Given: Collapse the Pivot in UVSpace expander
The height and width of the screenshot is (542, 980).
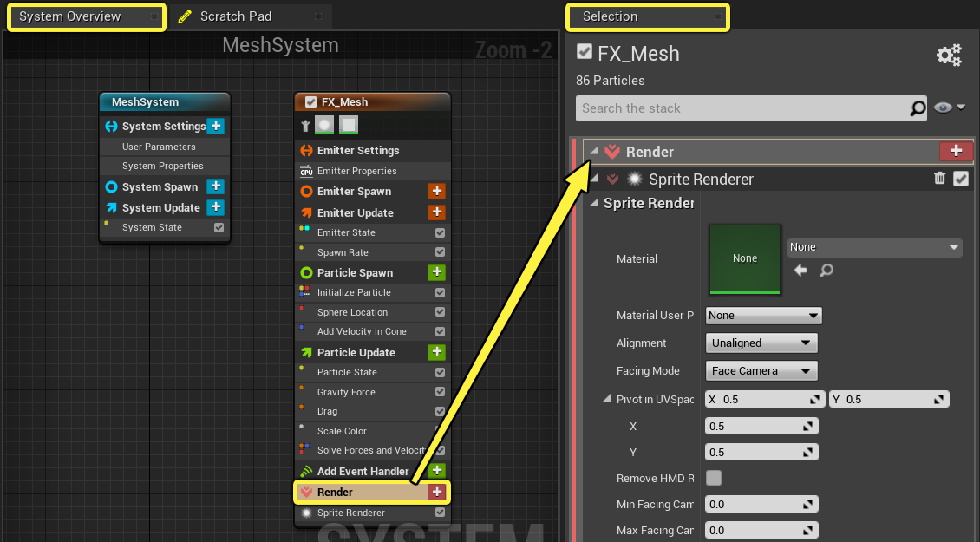Looking at the screenshot, I should [x=606, y=399].
